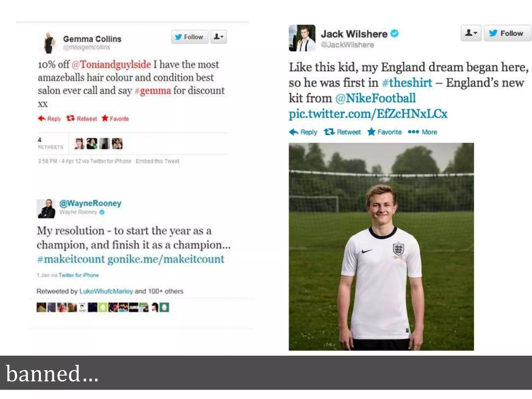Viewport: 532px width, 399px height.
Task: Open the England kit photo thumbnail
Action: point(381,247)
